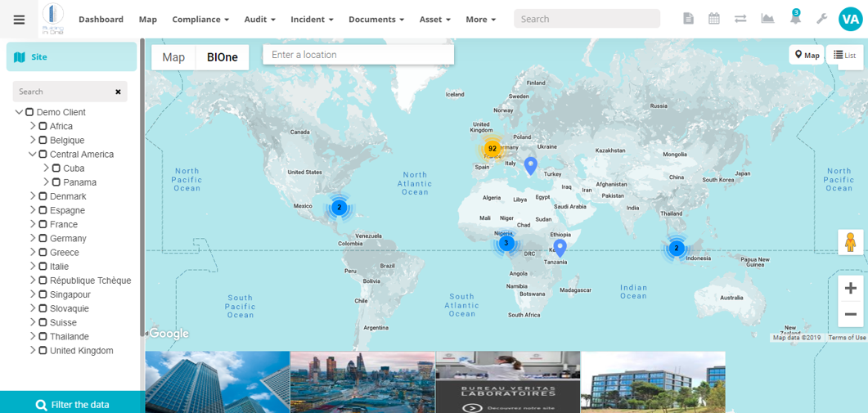Open the area chart icon
This screenshot has width=868, height=413.
(767, 19)
